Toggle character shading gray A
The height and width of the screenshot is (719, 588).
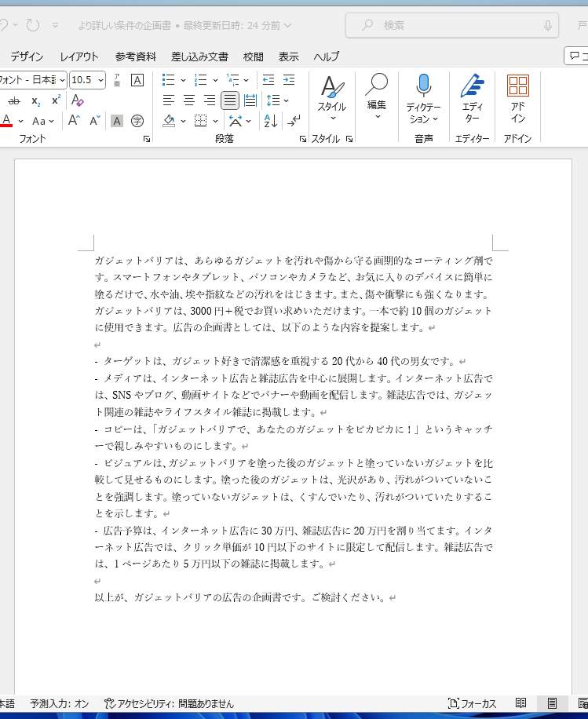[x=117, y=121]
